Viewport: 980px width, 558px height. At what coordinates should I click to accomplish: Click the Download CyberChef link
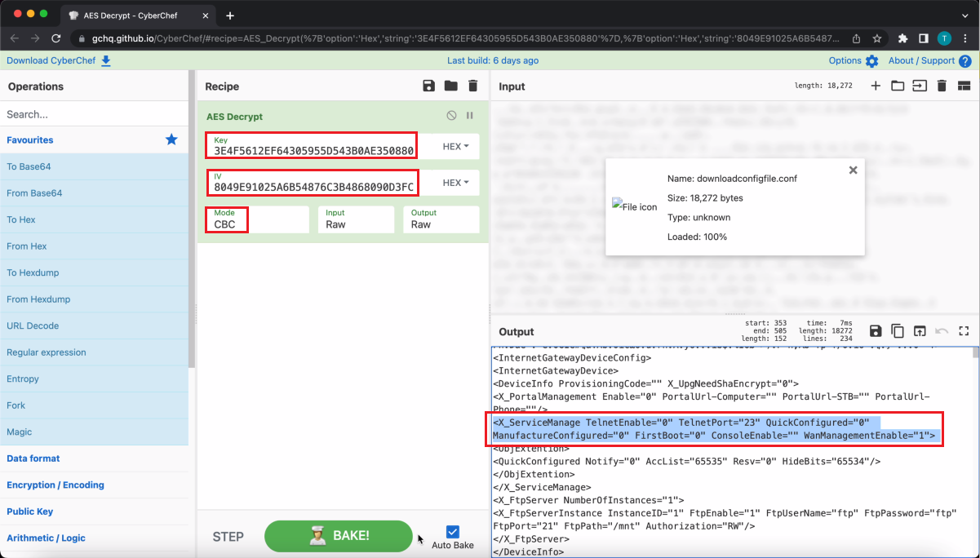tap(59, 60)
